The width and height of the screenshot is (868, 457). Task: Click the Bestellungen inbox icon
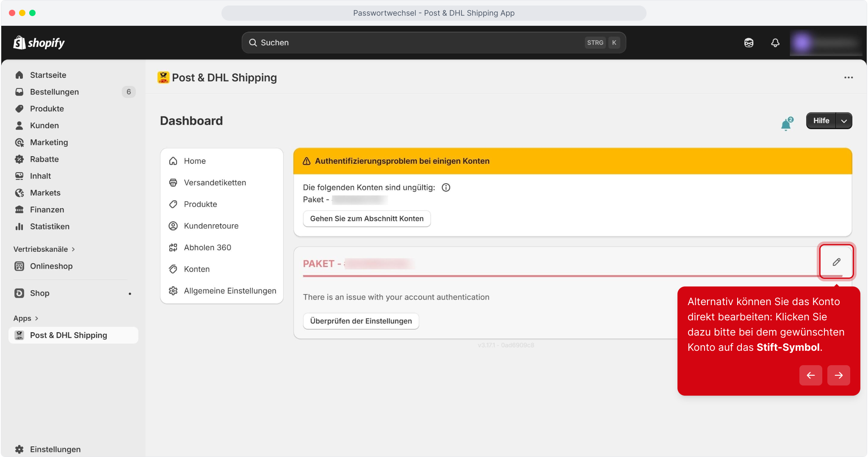[x=19, y=92]
